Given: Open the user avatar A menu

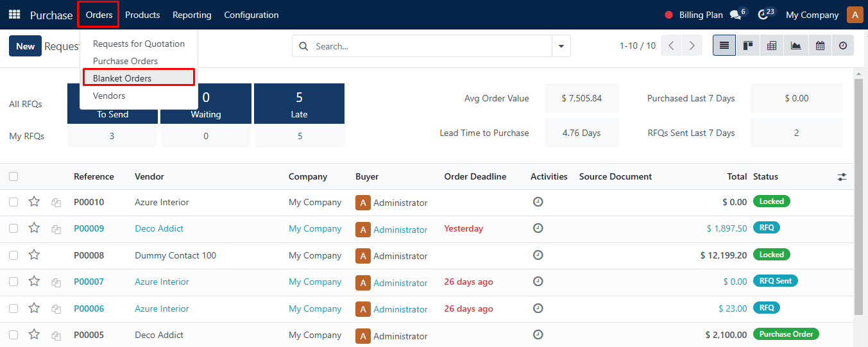Looking at the screenshot, I should coord(855,15).
